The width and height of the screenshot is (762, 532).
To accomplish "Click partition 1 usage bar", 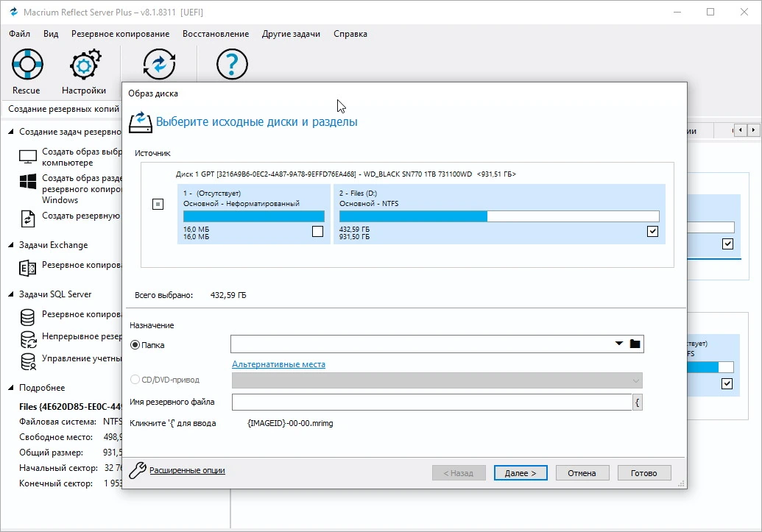I will point(254,216).
